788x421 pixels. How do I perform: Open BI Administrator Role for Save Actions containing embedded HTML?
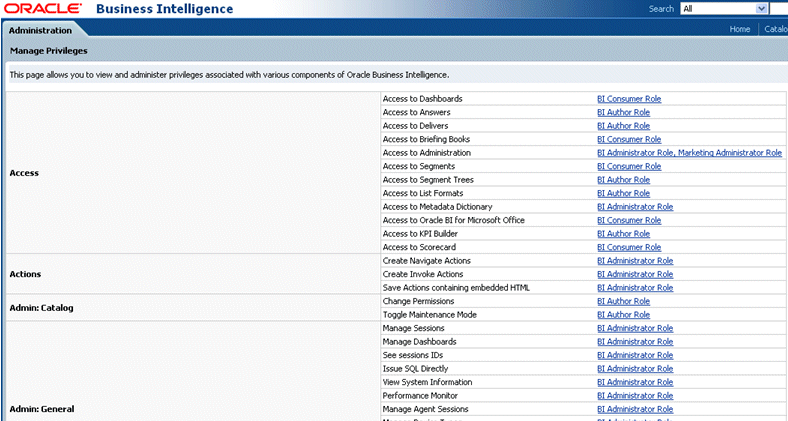point(635,288)
